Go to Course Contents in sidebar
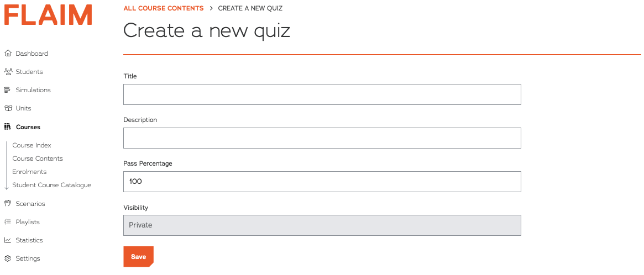Image resolution: width=644 pixels, height=275 pixels. pyautogui.click(x=38, y=158)
